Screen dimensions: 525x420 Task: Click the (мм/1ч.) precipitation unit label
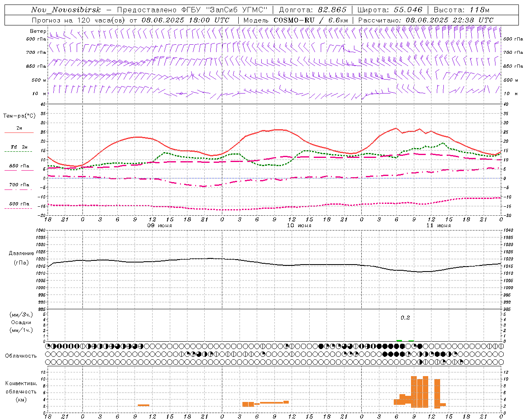(x=21, y=330)
